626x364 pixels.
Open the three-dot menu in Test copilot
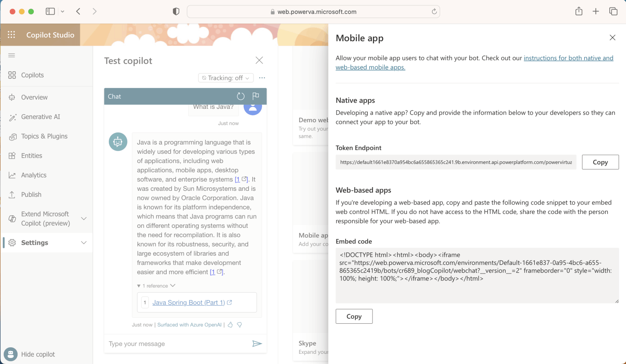coord(262,77)
